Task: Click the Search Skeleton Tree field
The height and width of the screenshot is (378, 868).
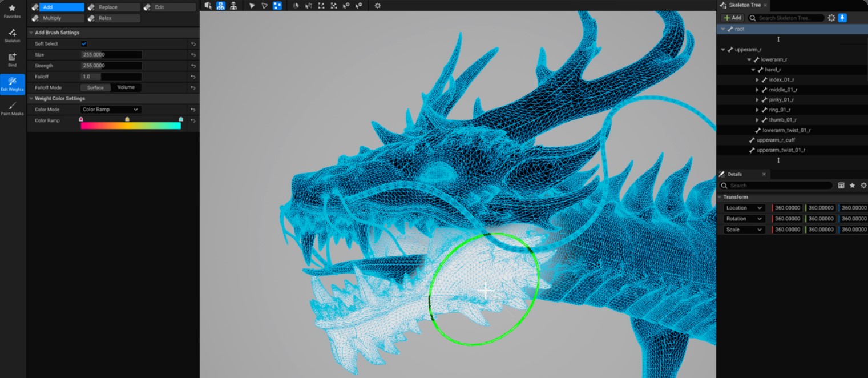Action: pyautogui.click(x=787, y=18)
